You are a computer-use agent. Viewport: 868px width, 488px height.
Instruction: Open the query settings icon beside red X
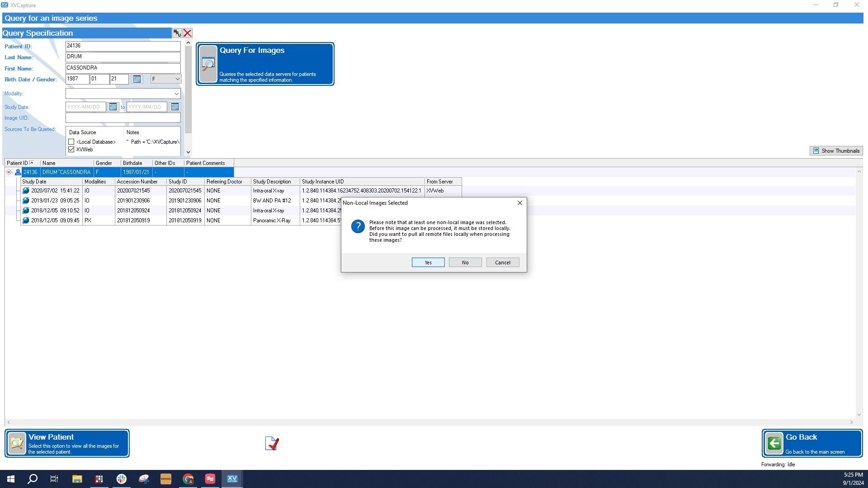click(177, 33)
